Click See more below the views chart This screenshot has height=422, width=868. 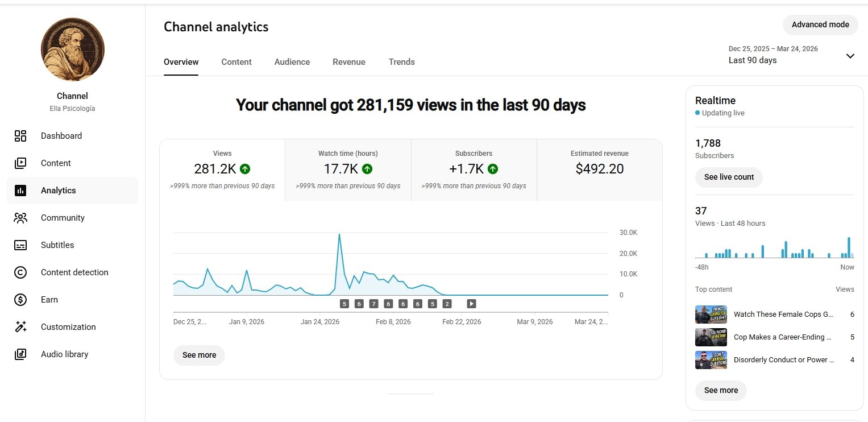[199, 355]
